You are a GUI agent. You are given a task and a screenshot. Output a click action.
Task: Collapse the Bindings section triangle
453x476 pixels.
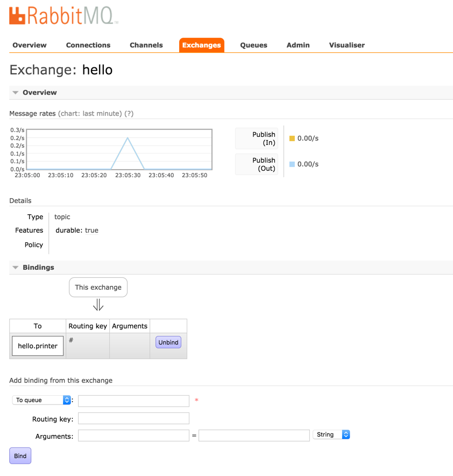point(16,268)
